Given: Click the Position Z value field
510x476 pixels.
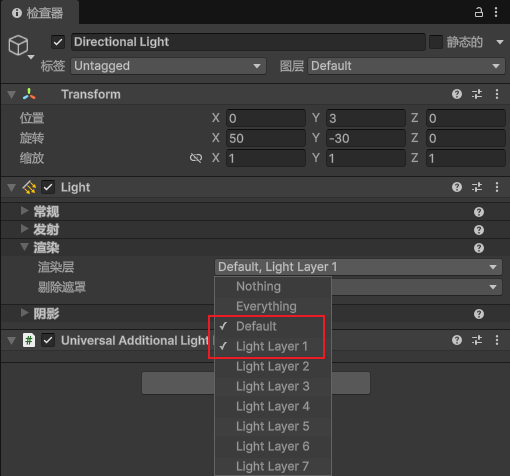Looking at the screenshot, I should point(466,118).
